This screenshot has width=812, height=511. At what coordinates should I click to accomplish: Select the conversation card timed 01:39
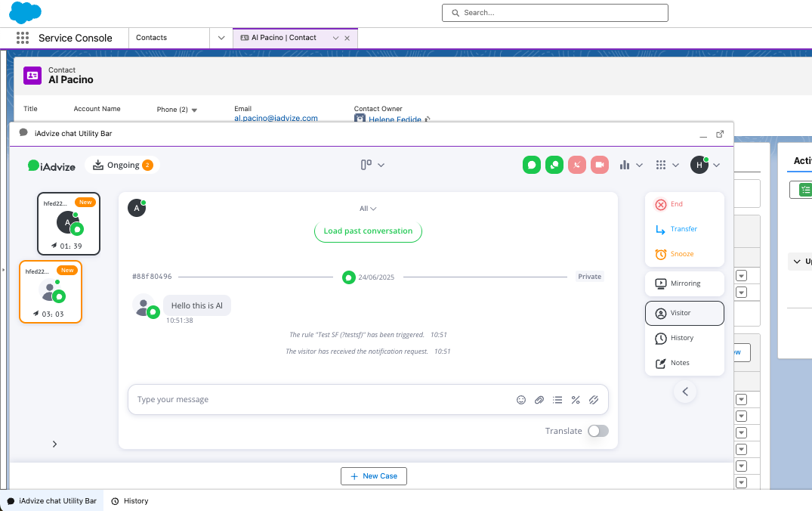[x=69, y=224]
